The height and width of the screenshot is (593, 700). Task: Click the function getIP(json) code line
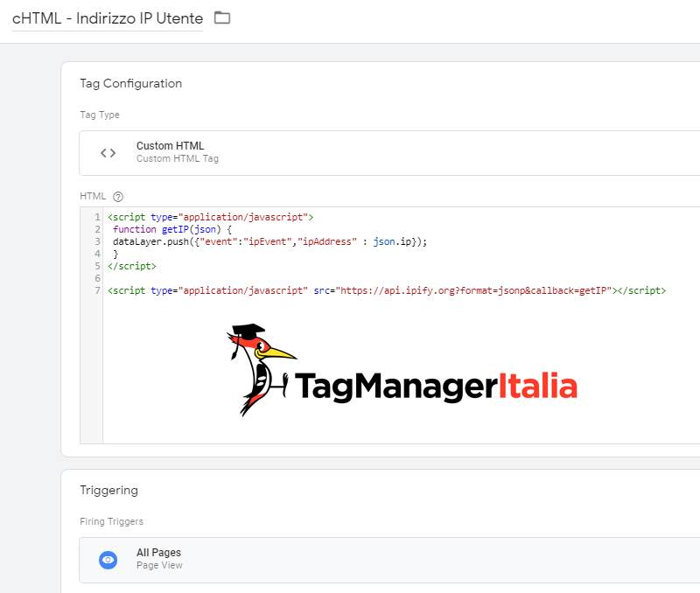tap(172, 229)
